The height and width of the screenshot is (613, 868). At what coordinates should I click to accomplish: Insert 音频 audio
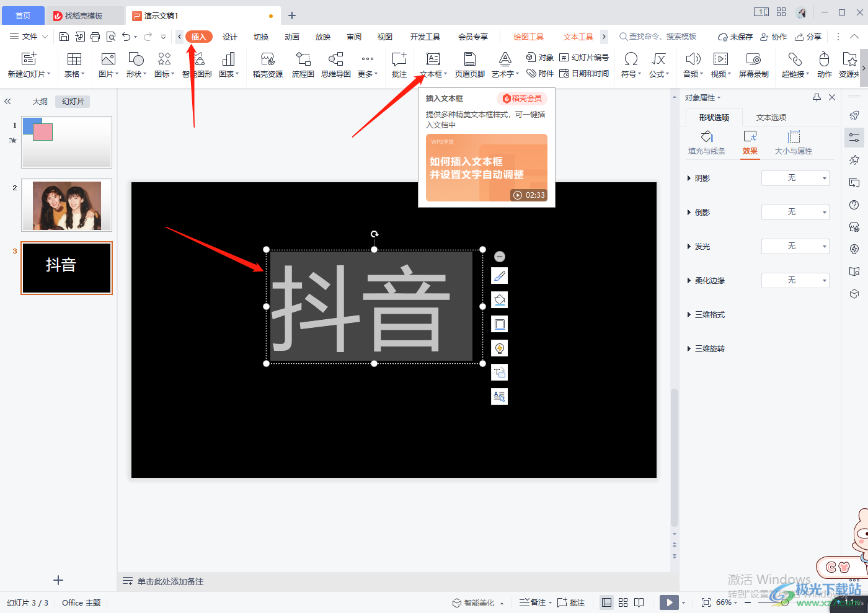pos(693,65)
